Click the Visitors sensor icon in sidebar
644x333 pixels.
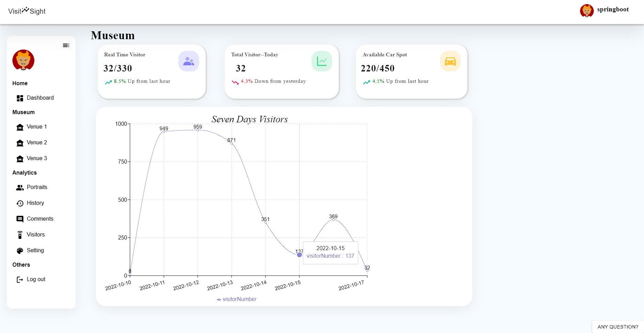click(20, 234)
